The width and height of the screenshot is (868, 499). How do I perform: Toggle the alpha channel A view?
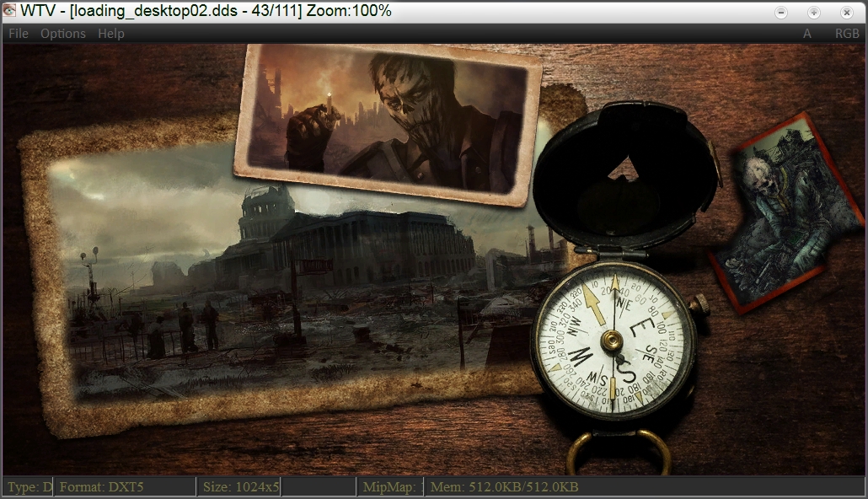807,34
